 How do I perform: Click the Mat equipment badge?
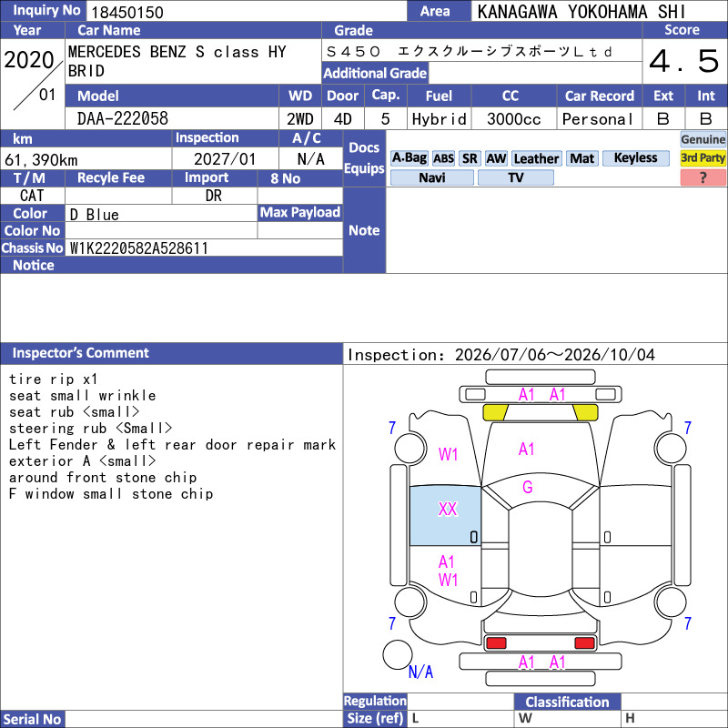(581, 158)
